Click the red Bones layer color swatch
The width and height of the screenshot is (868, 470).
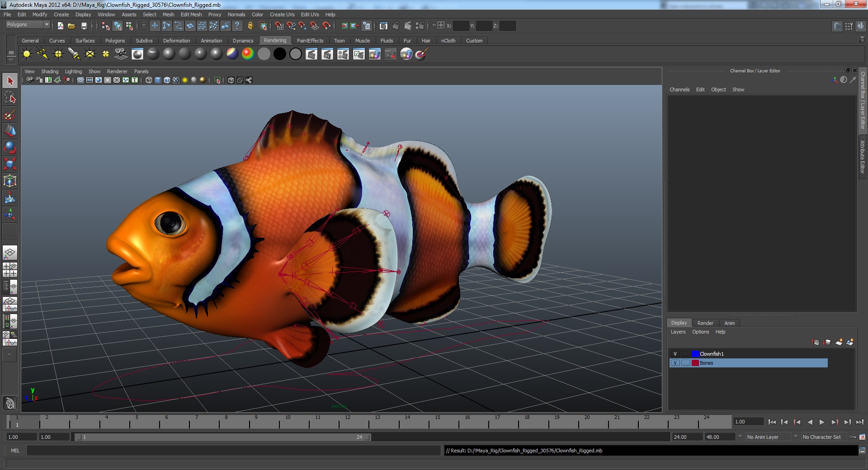695,363
